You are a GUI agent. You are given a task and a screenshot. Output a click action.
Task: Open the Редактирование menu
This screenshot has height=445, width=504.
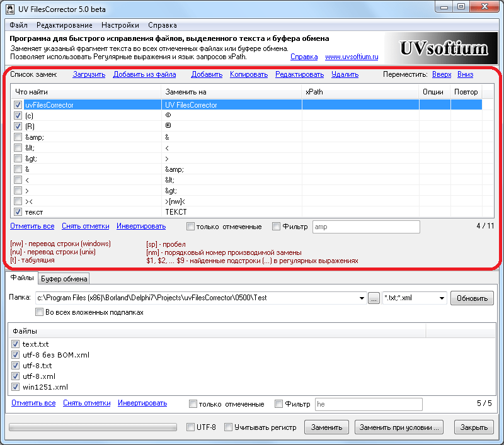tap(64, 25)
